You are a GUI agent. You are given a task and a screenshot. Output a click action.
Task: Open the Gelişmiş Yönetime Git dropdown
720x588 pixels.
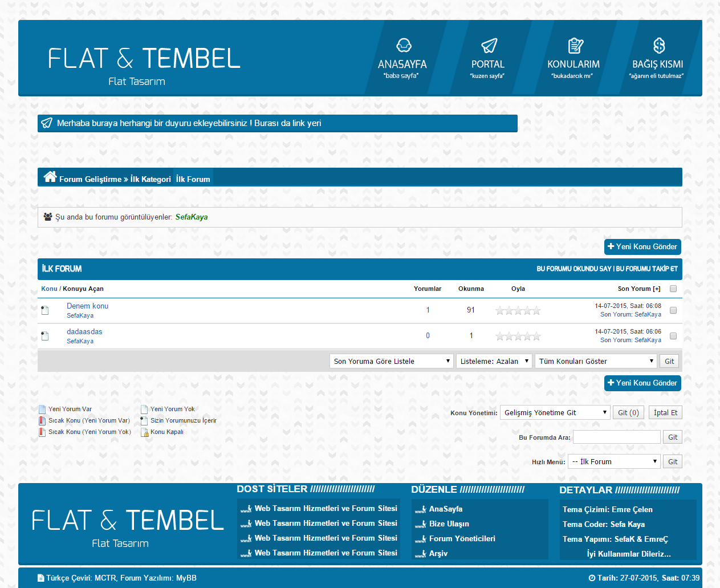click(555, 412)
